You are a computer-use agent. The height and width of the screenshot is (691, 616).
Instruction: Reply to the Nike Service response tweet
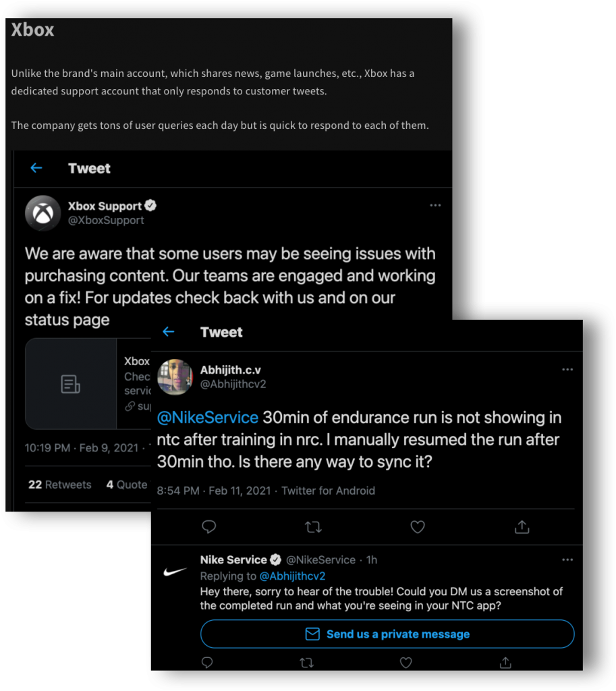click(208, 663)
